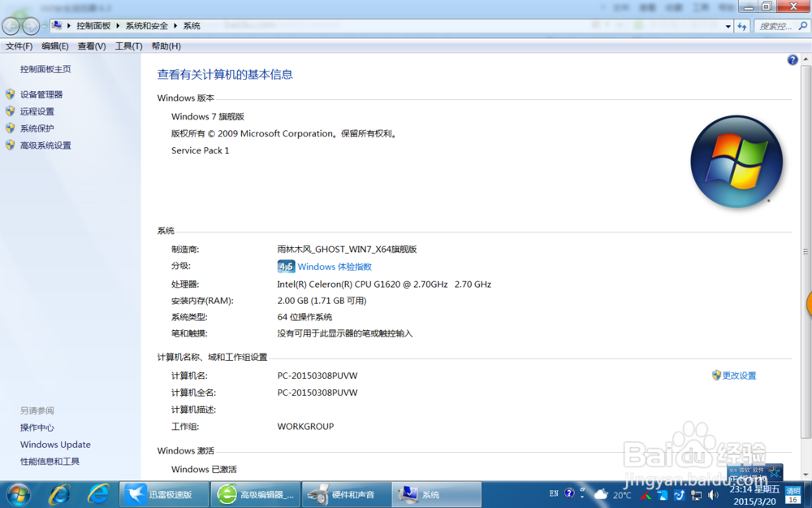The height and width of the screenshot is (508, 812).
Task: Click 清明 16 calendar tray widget
Action: click(x=793, y=495)
